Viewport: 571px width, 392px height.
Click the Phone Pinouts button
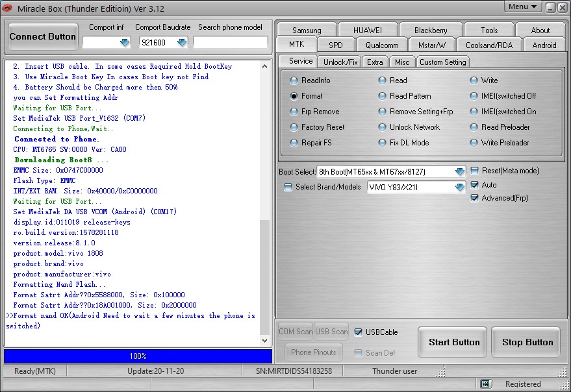314,352
